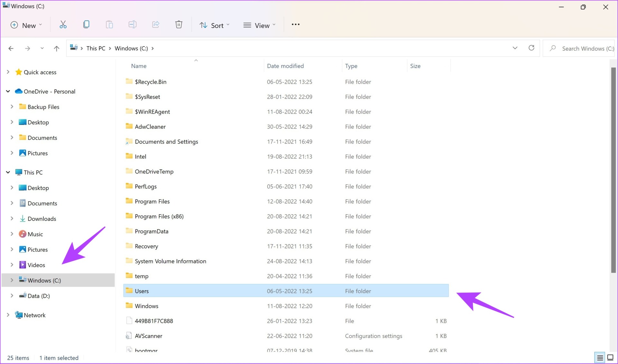Sort by Type column header
The image size is (618, 364).
pos(351,66)
